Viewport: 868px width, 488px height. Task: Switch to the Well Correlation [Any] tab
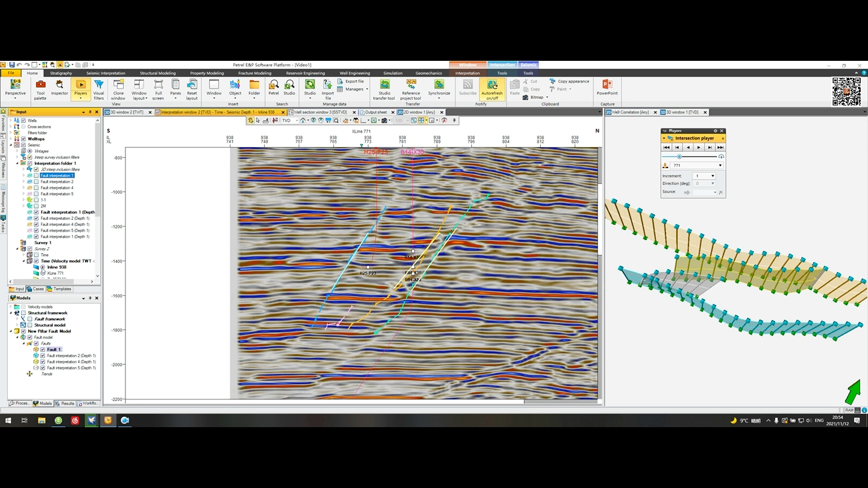coord(631,112)
